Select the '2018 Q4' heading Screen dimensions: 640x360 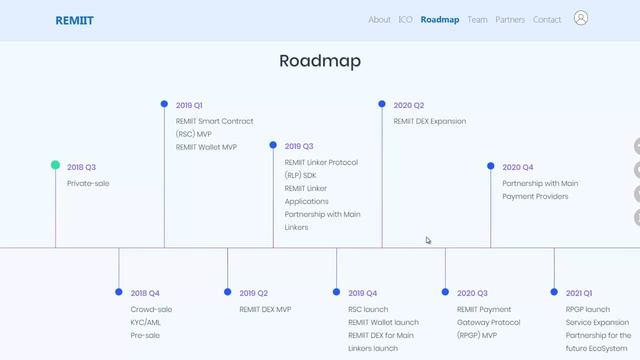coord(145,293)
